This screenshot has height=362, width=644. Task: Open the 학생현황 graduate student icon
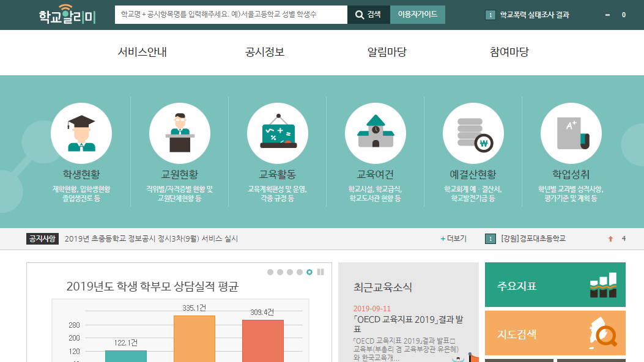81,133
